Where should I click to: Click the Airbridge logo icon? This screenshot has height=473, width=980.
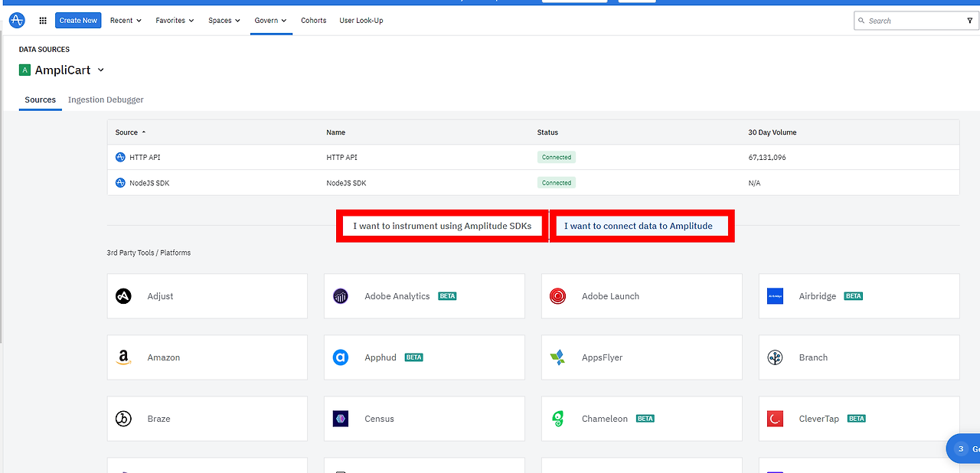776,296
